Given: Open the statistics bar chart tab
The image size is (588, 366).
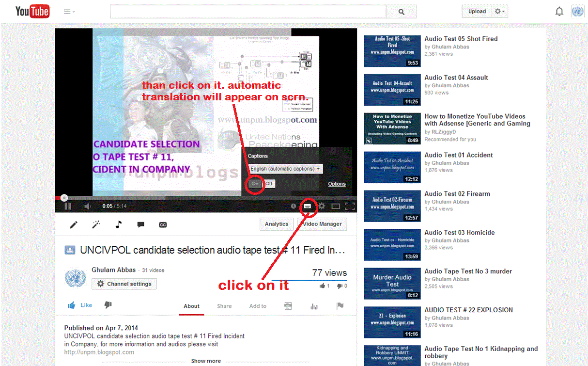Looking at the screenshot, I should [x=314, y=306].
